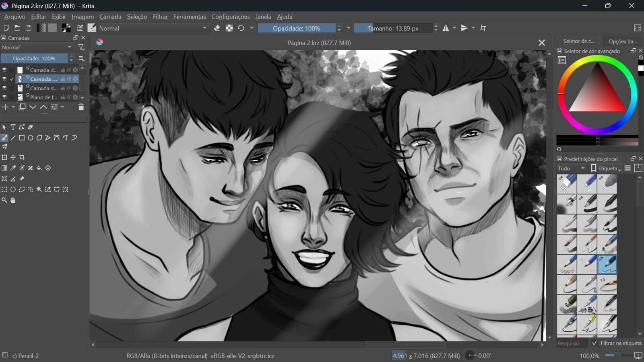Select the Fill bucket tool
644x362 pixels.
point(39,168)
